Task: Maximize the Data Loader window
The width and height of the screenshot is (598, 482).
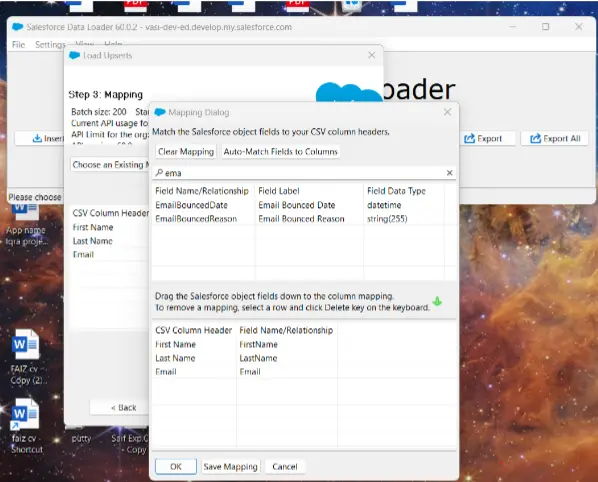Action: (546, 27)
